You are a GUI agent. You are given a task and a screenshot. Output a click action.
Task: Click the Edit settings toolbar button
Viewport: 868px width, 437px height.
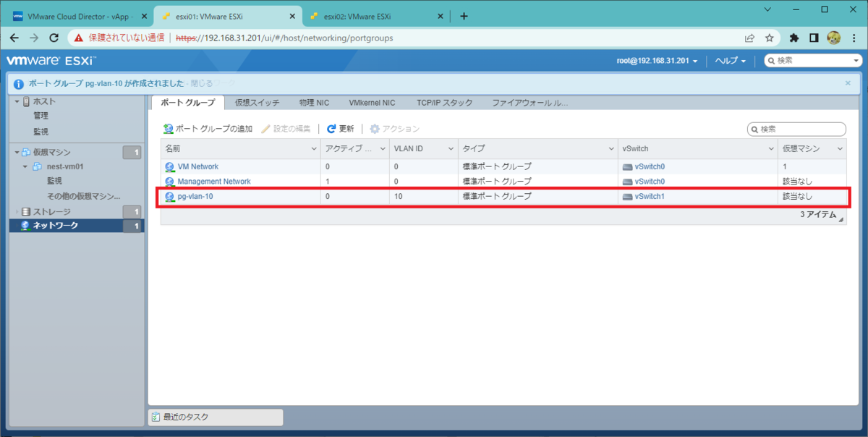pos(286,129)
